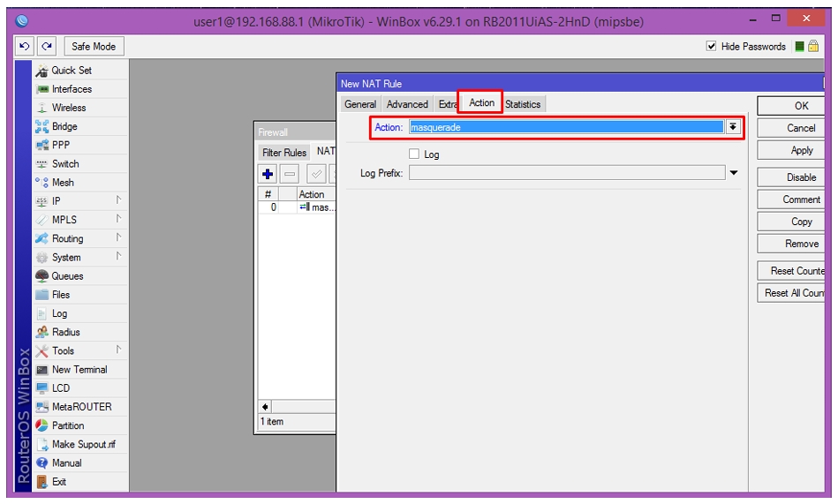This screenshot has height=504, width=838.
Task: Open the Partition section icon
Action: point(42,426)
